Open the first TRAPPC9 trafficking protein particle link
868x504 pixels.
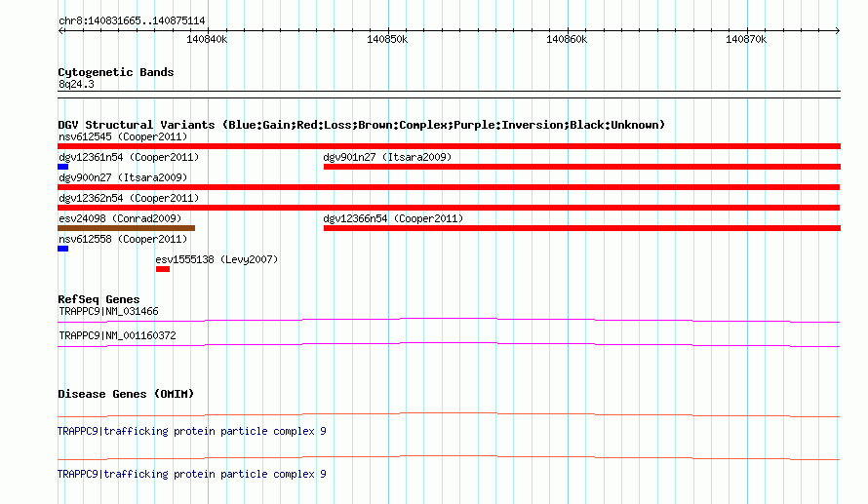click(x=192, y=432)
